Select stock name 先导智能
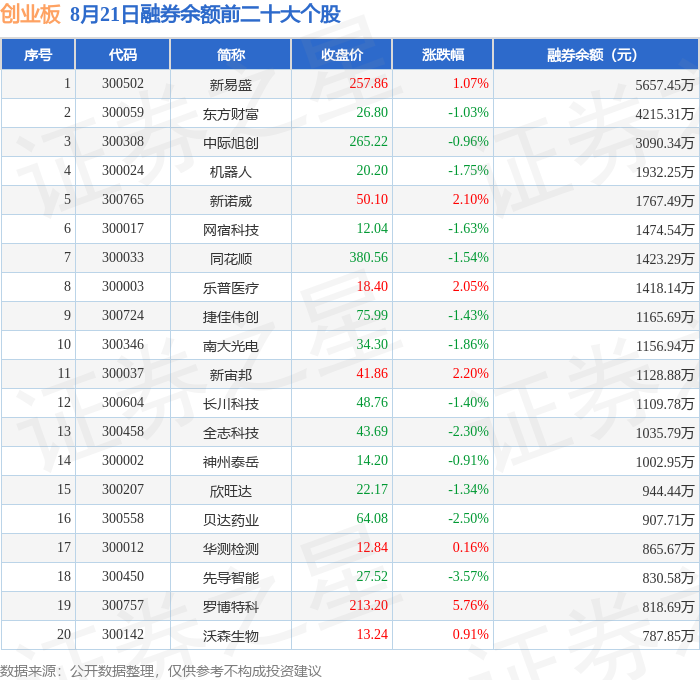 [x=231, y=578]
